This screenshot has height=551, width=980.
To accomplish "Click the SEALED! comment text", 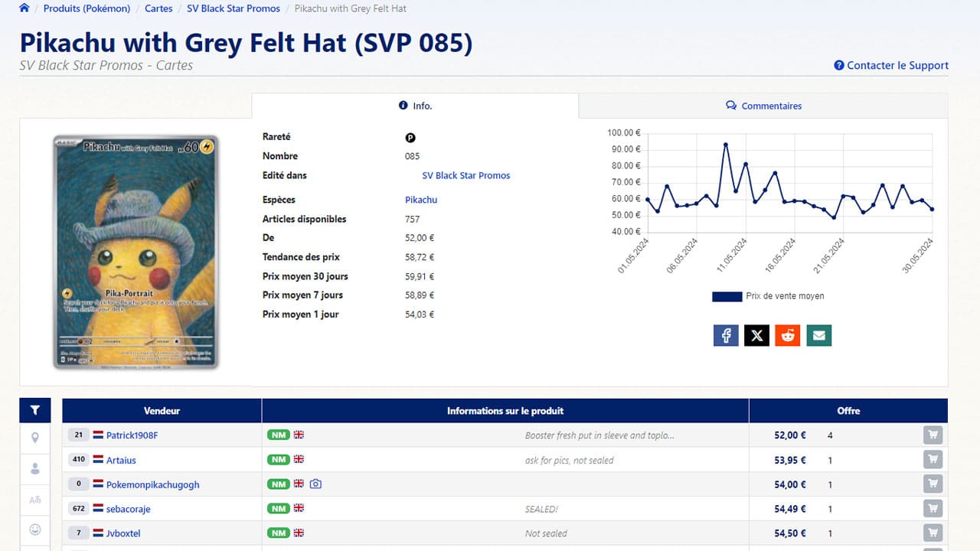I will coord(541,509).
